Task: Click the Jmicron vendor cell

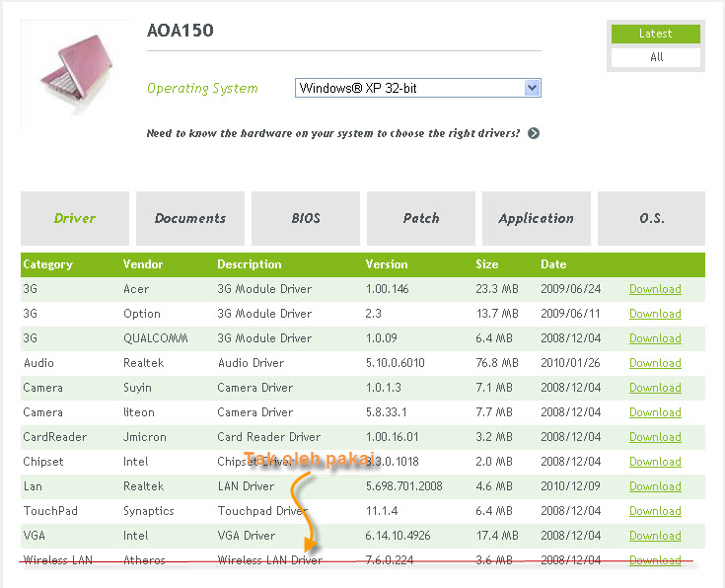Action: (145, 437)
